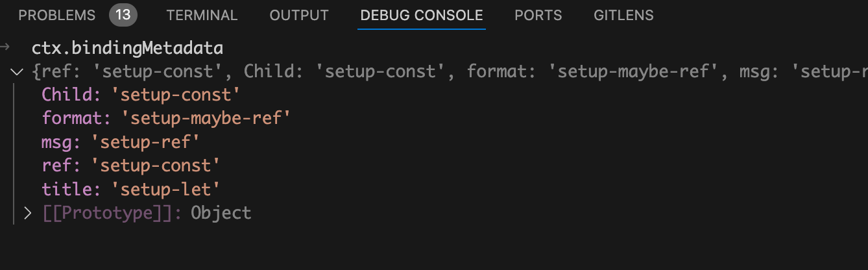Open the PROBLEMS tab

click(x=57, y=15)
